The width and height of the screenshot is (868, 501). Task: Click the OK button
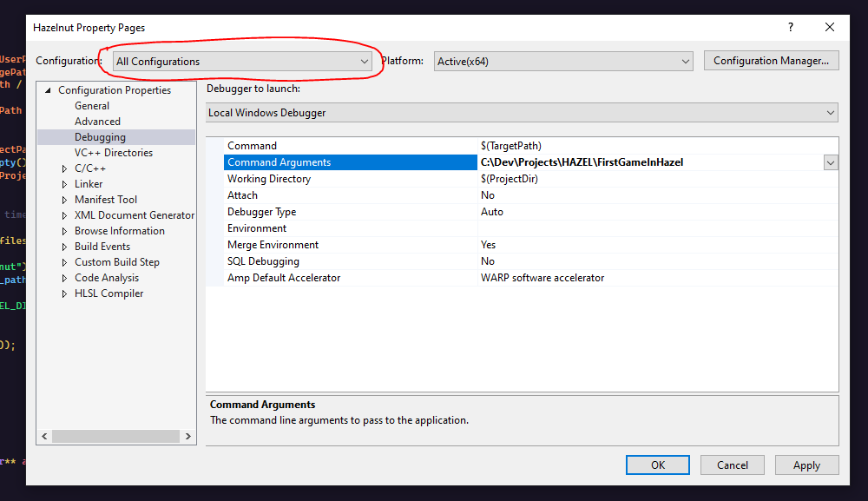[x=658, y=465]
